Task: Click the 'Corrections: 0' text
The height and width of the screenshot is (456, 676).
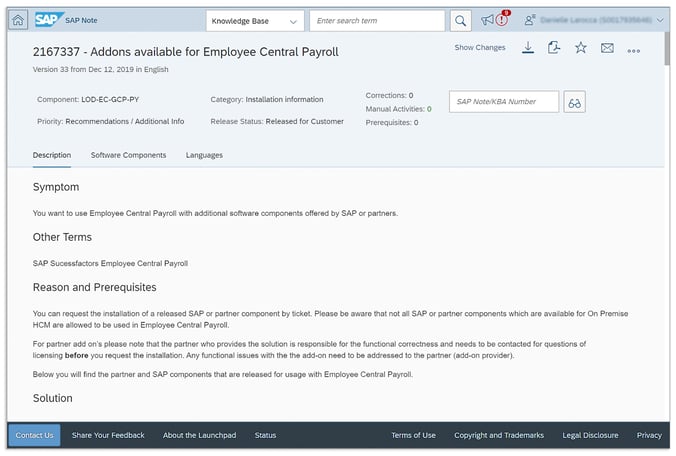Action: coord(389,95)
